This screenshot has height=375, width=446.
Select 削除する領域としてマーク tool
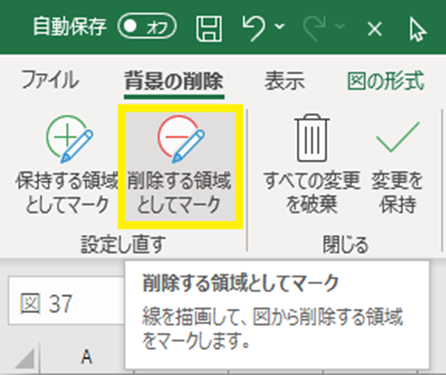180,166
